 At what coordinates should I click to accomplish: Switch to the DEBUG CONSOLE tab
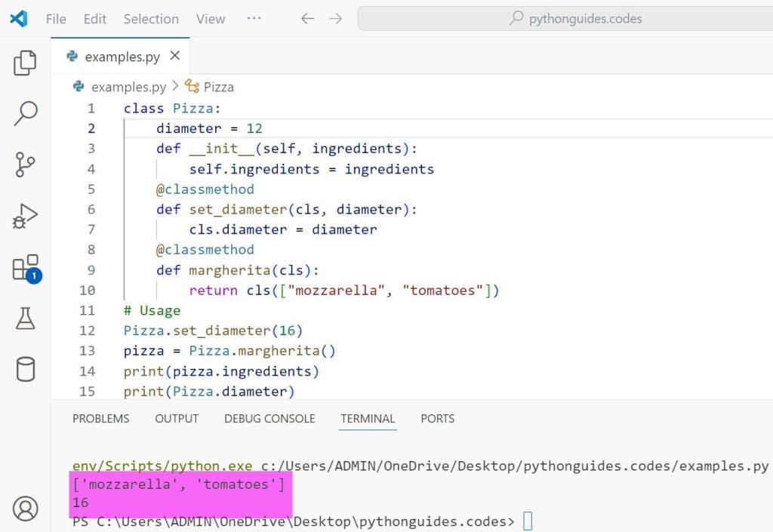pos(269,418)
